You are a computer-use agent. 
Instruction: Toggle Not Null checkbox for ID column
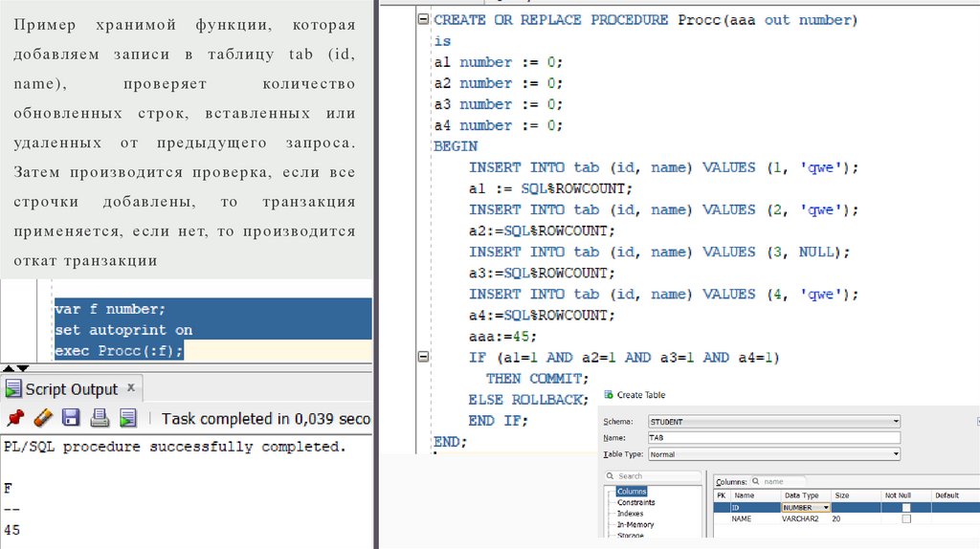pyautogui.click(x=906, y=507)
